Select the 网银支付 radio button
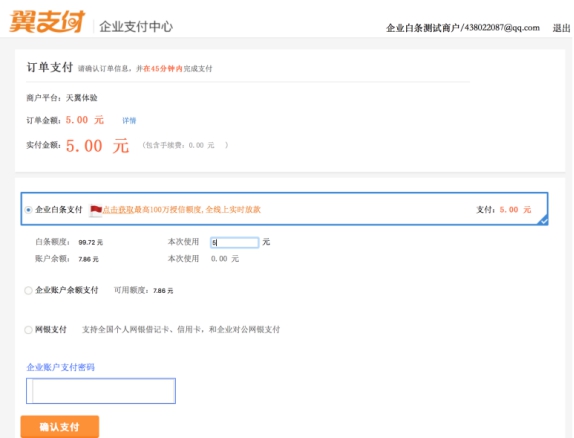The height and width of the screenshot is (438, 574). [28, 330]
